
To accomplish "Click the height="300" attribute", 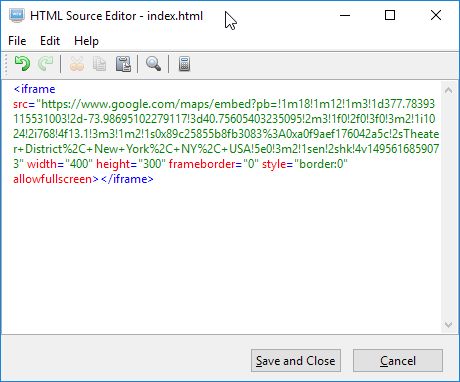I will (x=131, y=164).
